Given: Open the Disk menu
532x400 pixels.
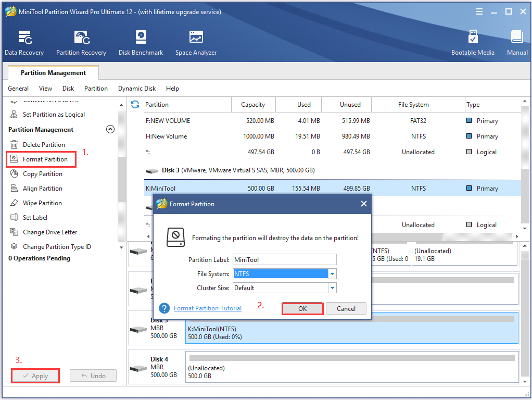Looking at the screenshot, I should (68, 89).
